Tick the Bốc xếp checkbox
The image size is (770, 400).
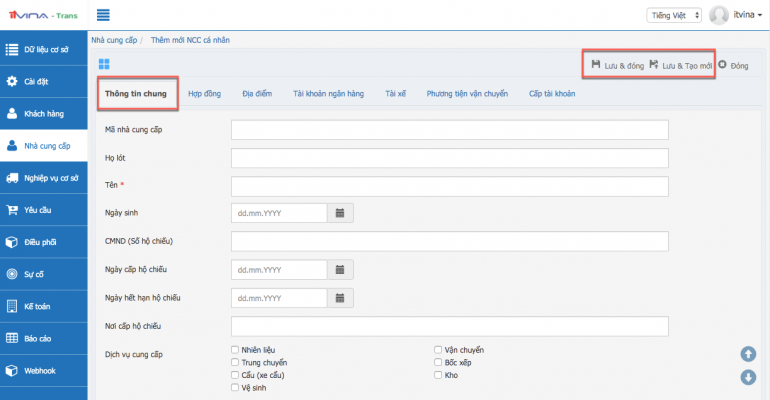pyautogui.click(x=438, y=363)
